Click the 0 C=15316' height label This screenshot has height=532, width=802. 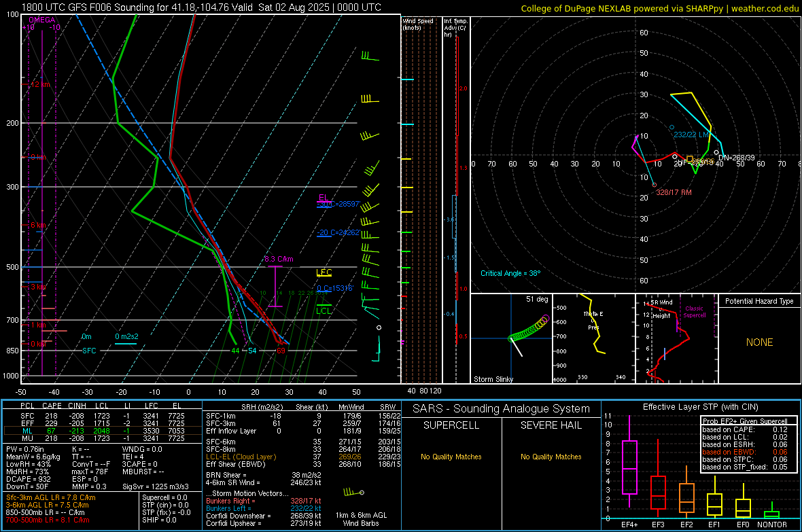(x=334, y=288)
